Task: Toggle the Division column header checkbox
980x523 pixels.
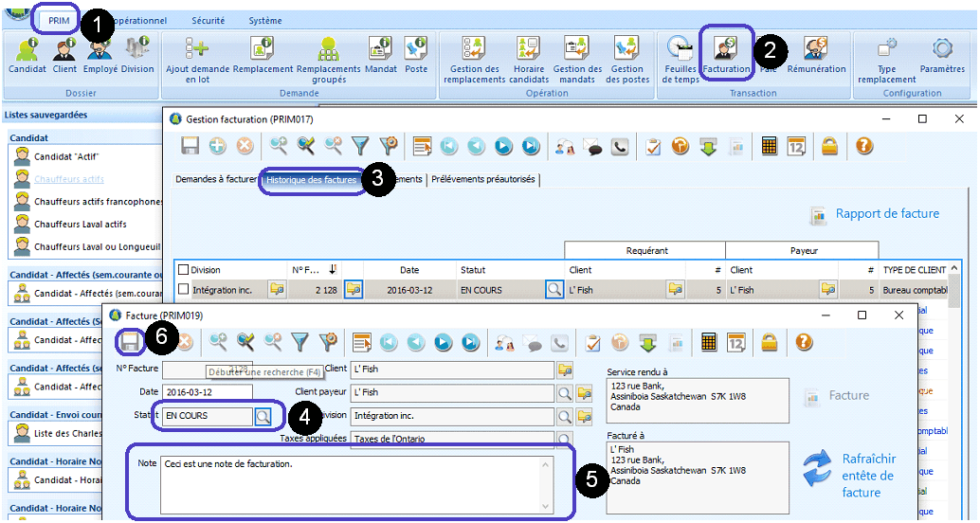Action: pyautogui.click(x=184, y=270)
